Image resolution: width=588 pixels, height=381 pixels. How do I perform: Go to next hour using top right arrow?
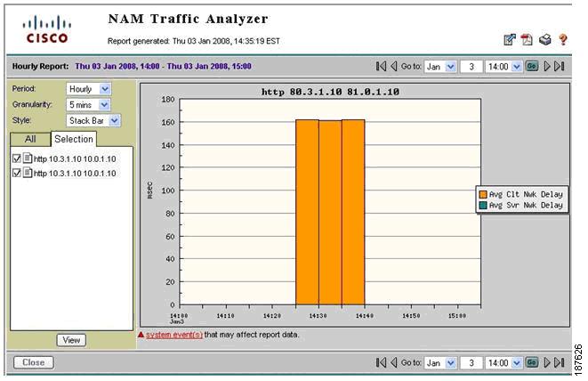click(x=547, y=67)
